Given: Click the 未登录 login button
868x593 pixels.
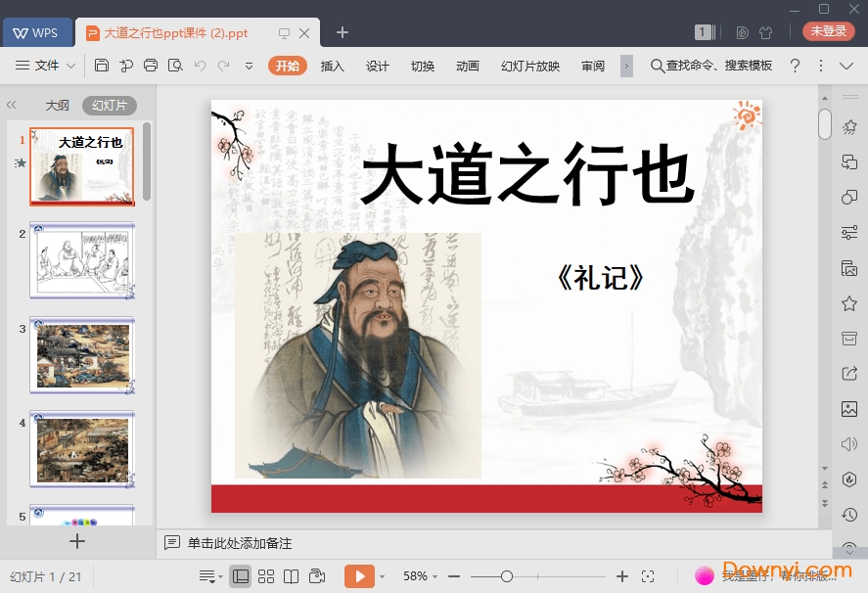Looking at the screenshot, I should click(828, 30).
